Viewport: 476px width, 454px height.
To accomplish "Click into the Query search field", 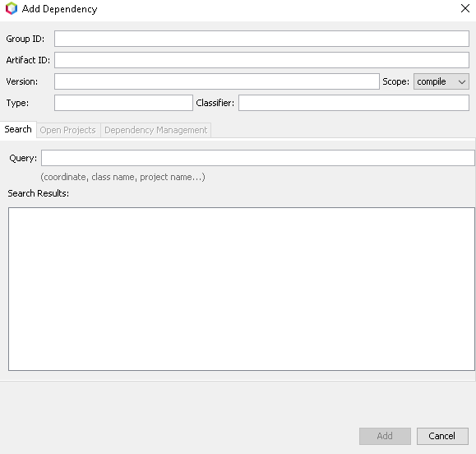I will pyautogui.click(x=258, y=158).
